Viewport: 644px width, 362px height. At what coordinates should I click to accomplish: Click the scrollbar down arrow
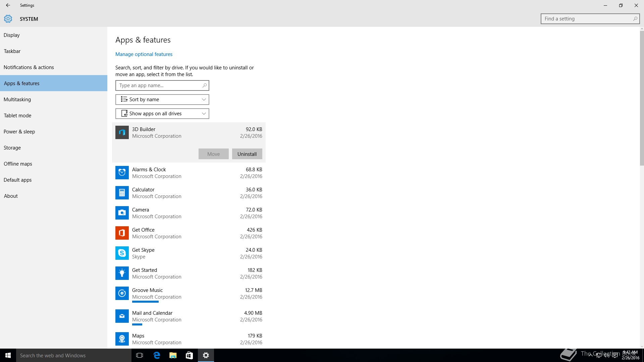[642, 347]
